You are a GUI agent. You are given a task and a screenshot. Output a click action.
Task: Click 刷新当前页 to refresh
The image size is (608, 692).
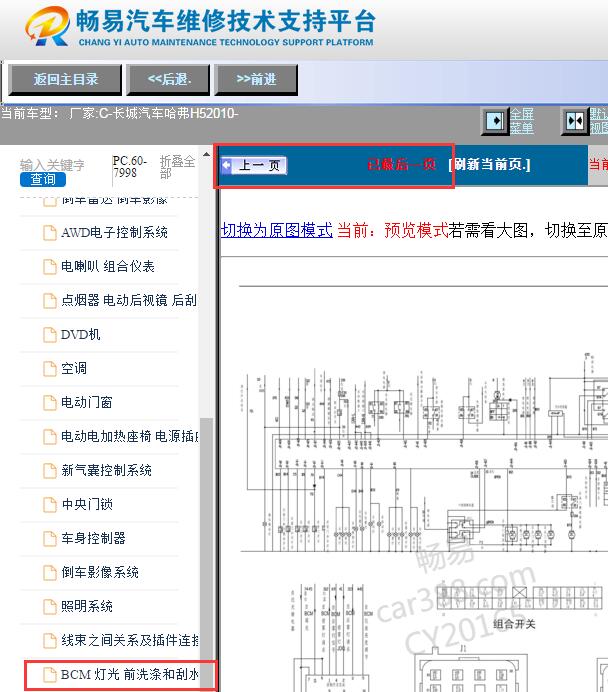489,165
